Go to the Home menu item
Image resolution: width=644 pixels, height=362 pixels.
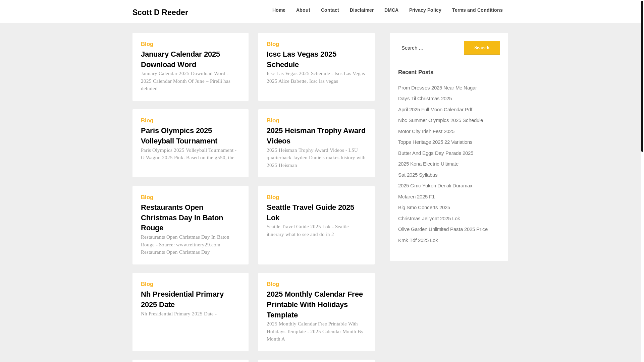point(279,10)
